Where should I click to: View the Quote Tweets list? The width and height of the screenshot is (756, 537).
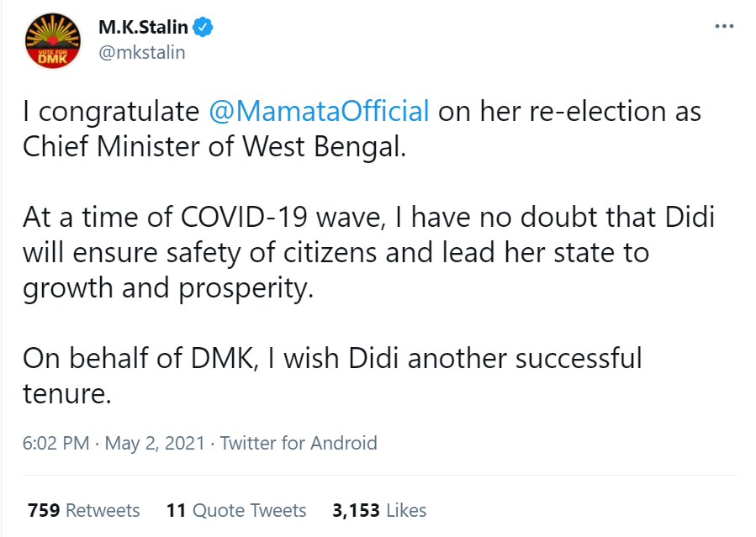pyautogui.click(x=249, y=510)
